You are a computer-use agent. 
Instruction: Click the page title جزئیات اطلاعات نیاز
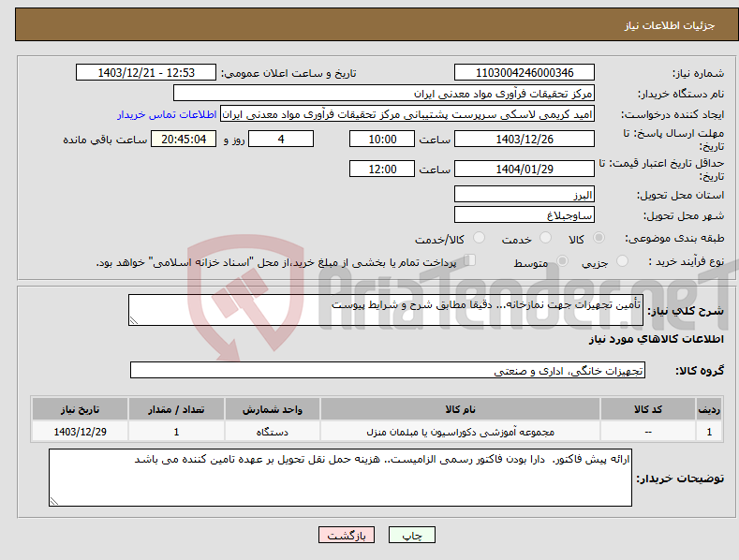[670, 25]
